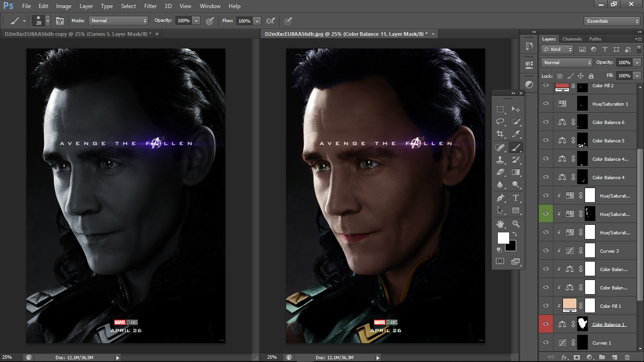Select the Zoom tool
The image size is (644, 362).
pos(516,224)
